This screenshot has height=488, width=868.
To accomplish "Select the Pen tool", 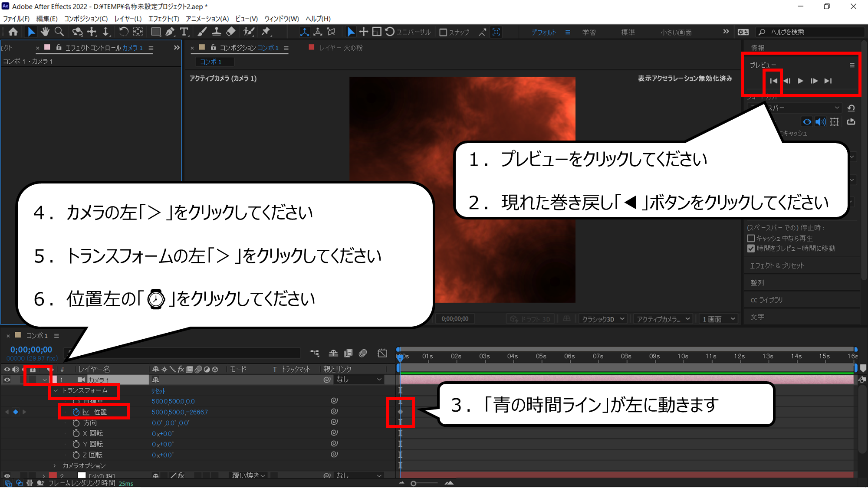I will click(x=170, y=32).
